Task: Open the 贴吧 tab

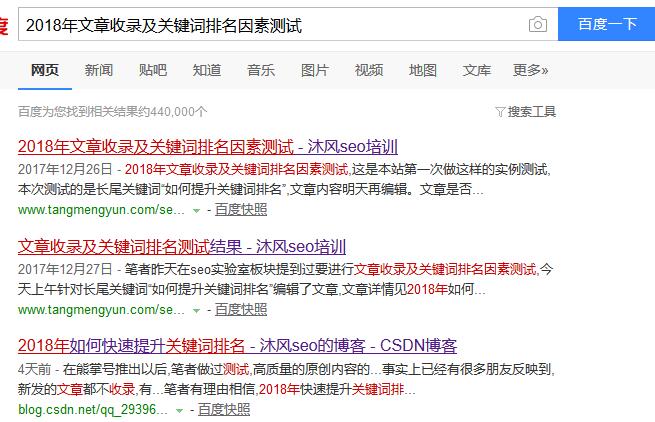Action: click(153, 70)
